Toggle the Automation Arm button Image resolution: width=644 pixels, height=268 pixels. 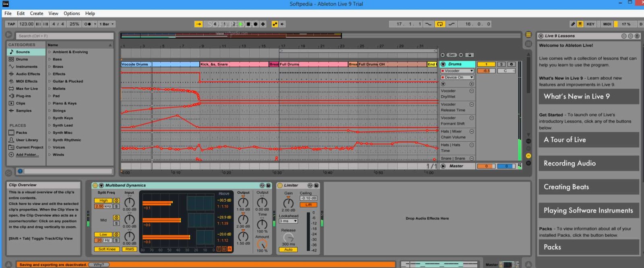[x=275, y=24]
